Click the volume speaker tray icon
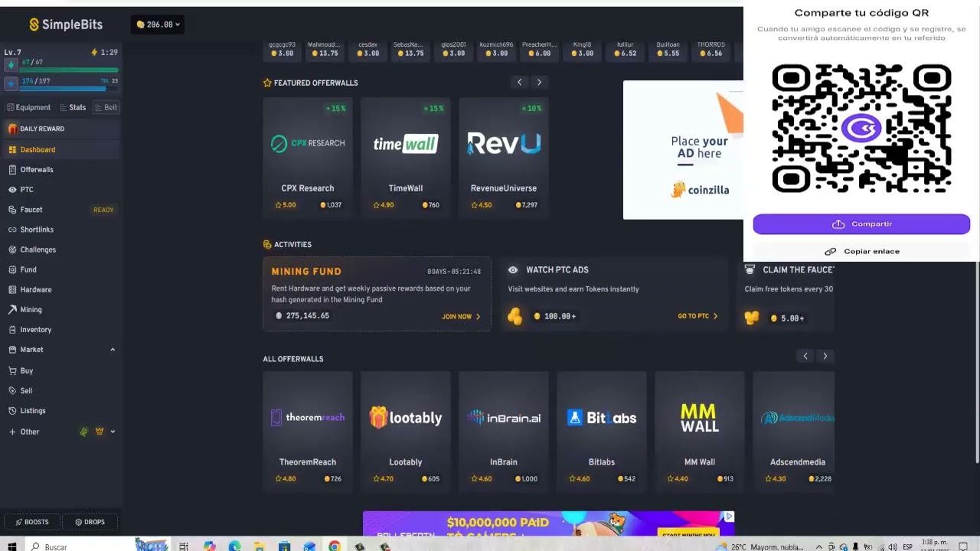 pyautogui.click(x=893, y=546)
